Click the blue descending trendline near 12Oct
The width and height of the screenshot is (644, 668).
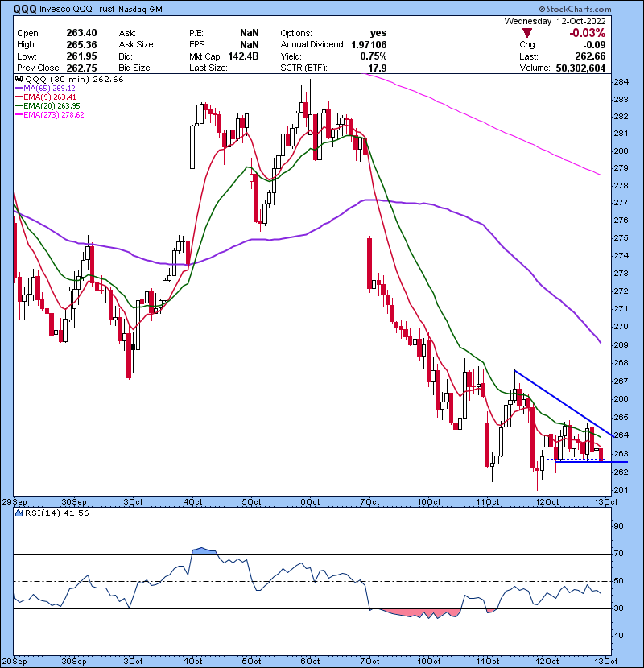(563, 403)
